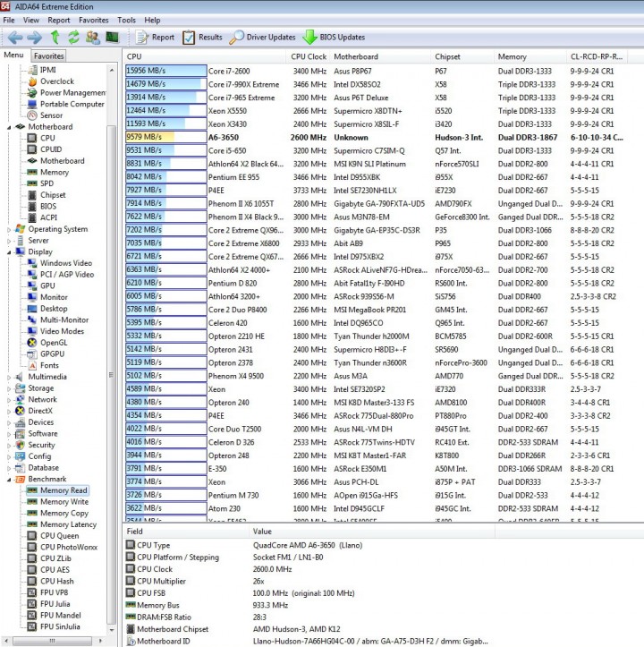The width and height of the screenshot is (644, 647).
Task: Click the Forward navigation arrow
Action: point(34,38)
